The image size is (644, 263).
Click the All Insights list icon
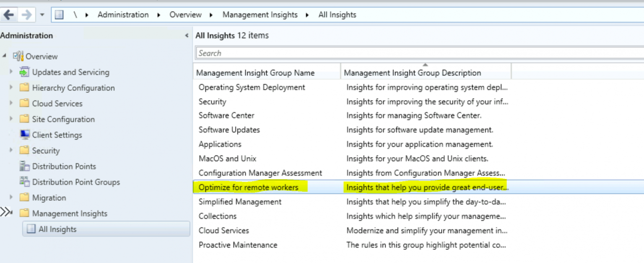31,229
